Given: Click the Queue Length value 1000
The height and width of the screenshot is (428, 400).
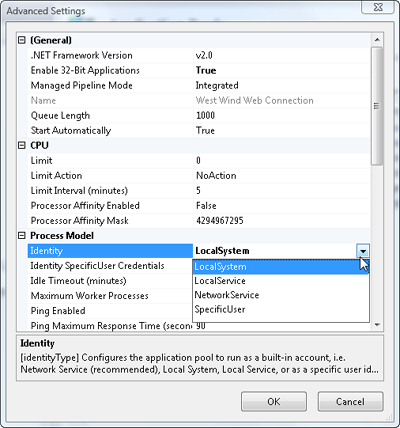Looking at the screenshot, I should pos(205,116).
